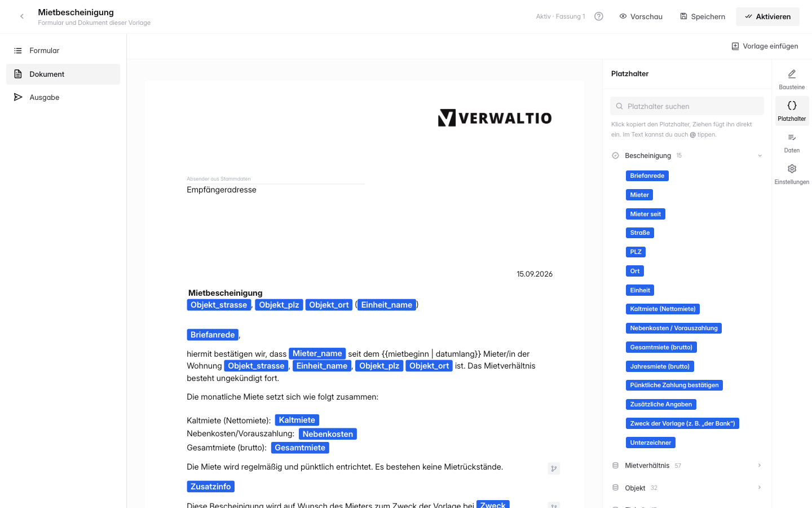The image size is (812, 508).
Task: Save with the Speichern button
Action: click(703, 16)
